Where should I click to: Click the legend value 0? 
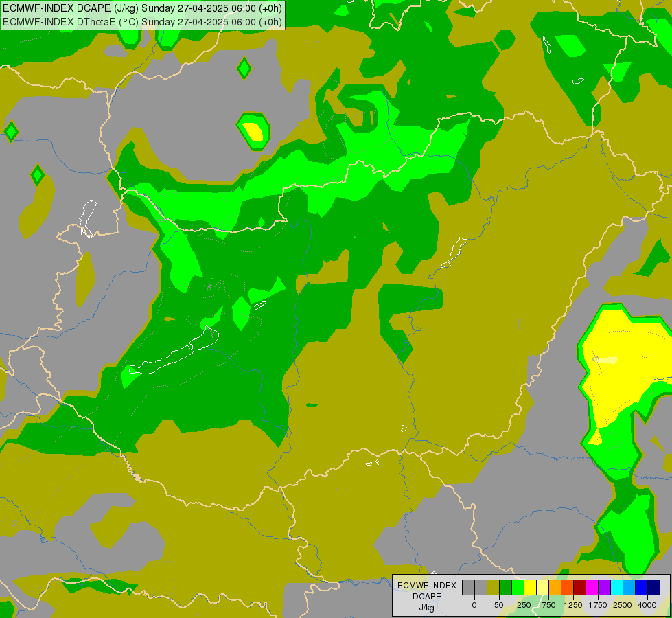474,605
